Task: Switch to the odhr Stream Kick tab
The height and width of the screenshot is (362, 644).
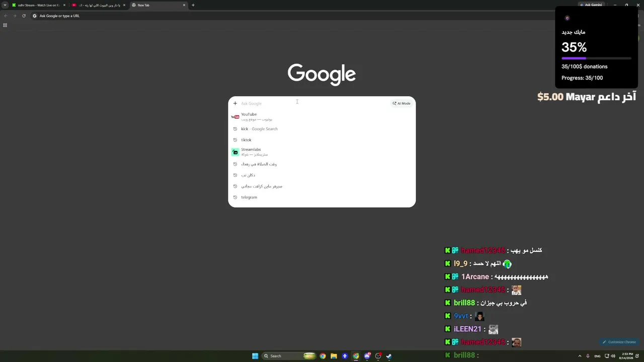Action: 38,5
